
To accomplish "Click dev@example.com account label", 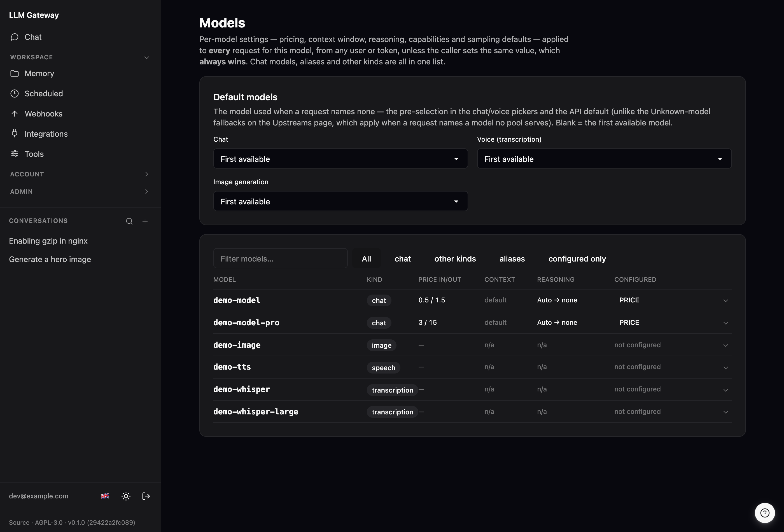I will point(38,496).
